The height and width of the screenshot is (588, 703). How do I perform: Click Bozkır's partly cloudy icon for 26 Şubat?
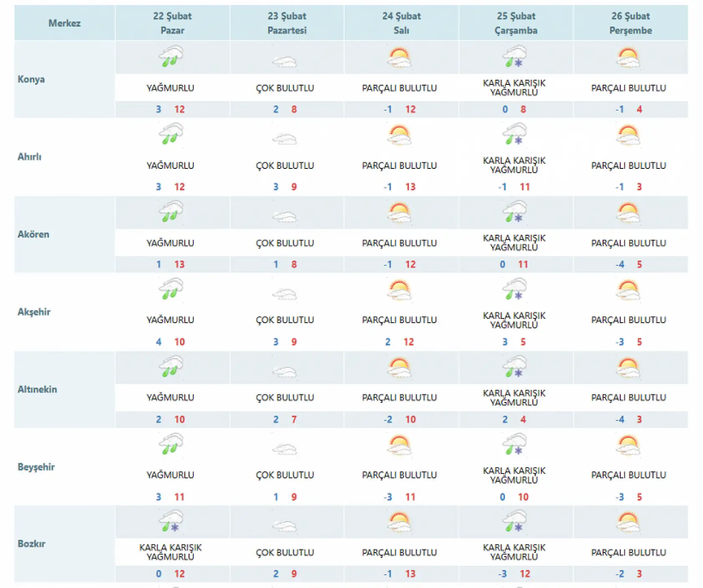pos(628,522)
